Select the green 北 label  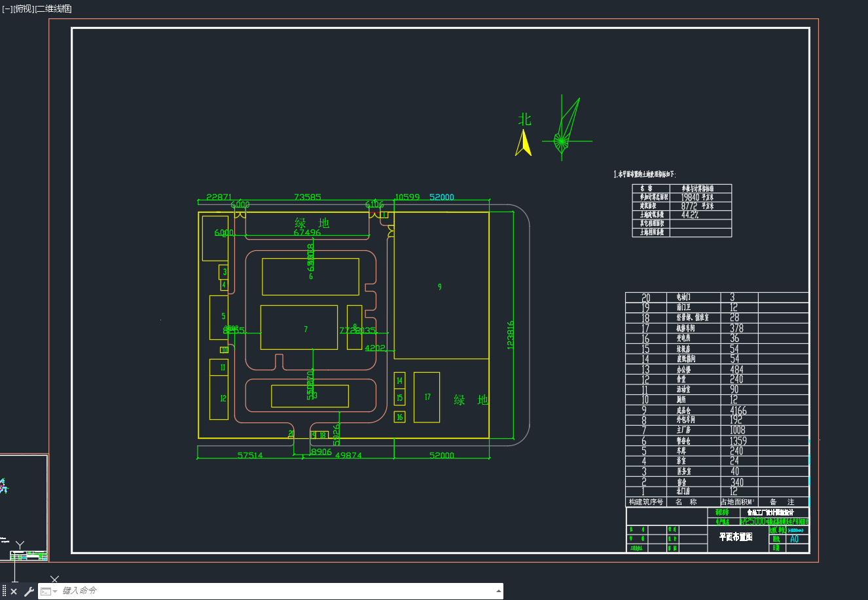(x=525, y=119)
